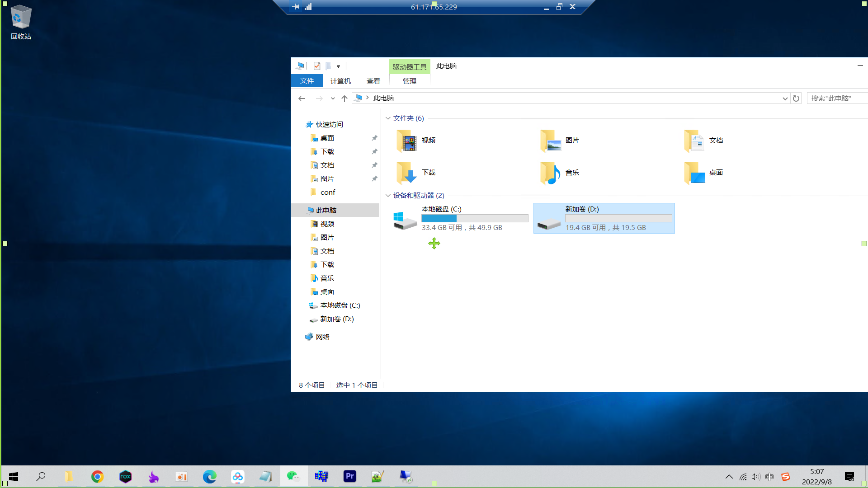Screen dimensions: 868x488
Task: Unpin 桌面 from Quick access
Action: (x=374, y=138)
